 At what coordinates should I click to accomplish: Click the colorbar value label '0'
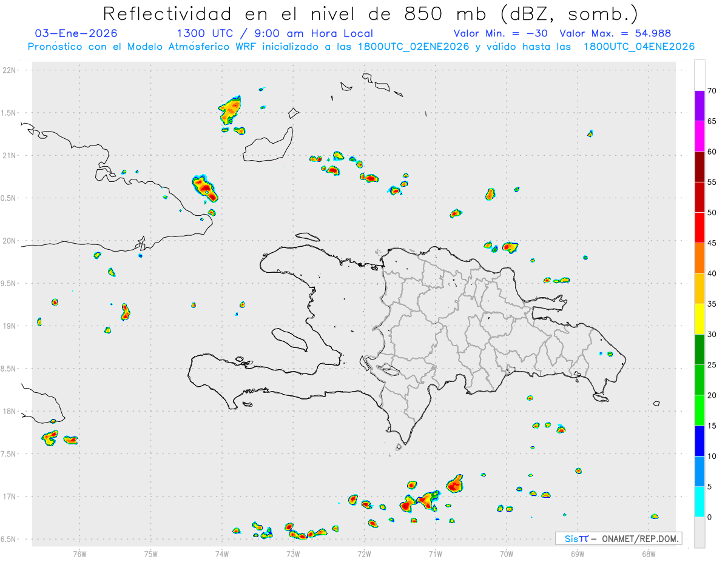tap(710, 517)
